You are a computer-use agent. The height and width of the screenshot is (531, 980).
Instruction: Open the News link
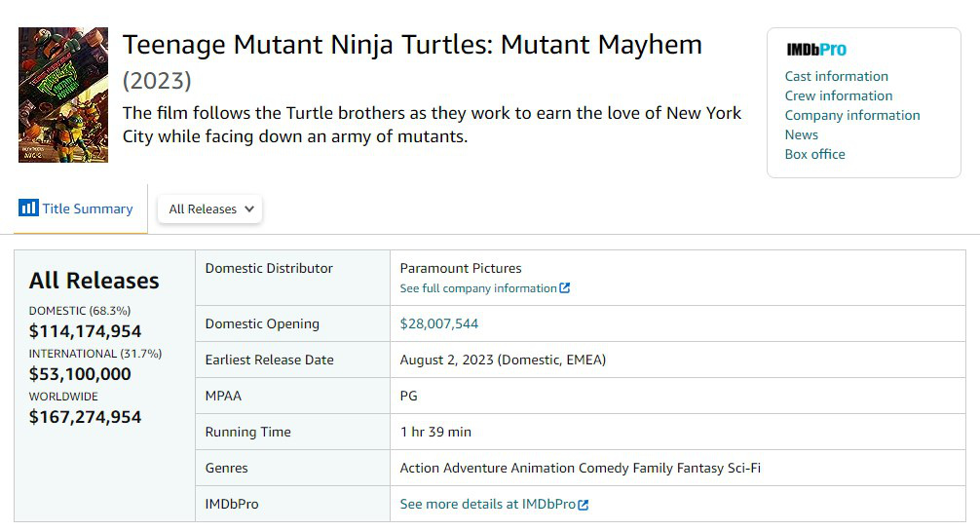[801, 134]
